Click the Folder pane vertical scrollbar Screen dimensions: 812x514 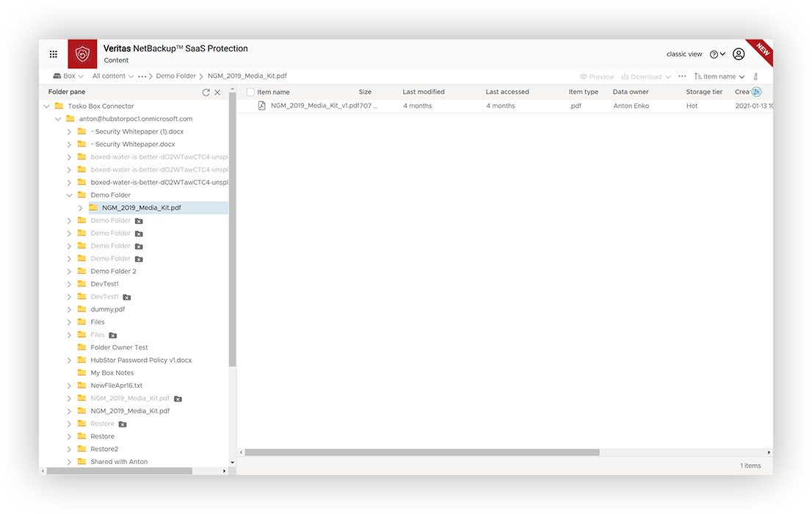click(x=233, y=231)
